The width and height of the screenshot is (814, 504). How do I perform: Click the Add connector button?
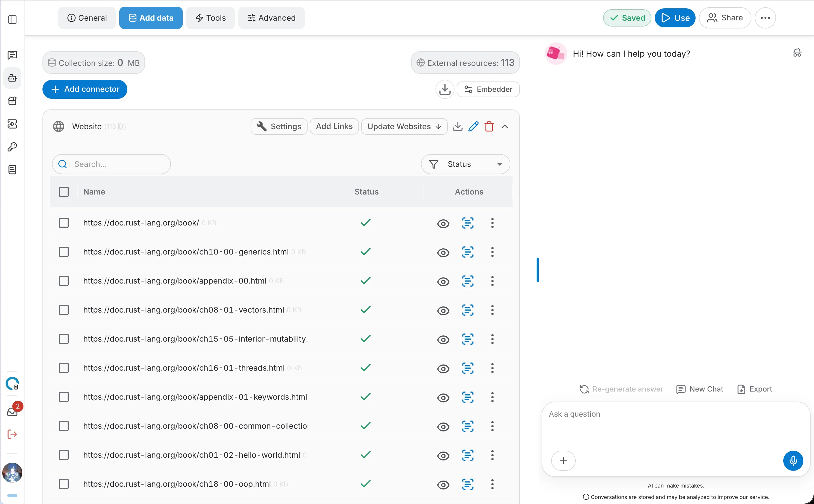[x=85, y=89]
